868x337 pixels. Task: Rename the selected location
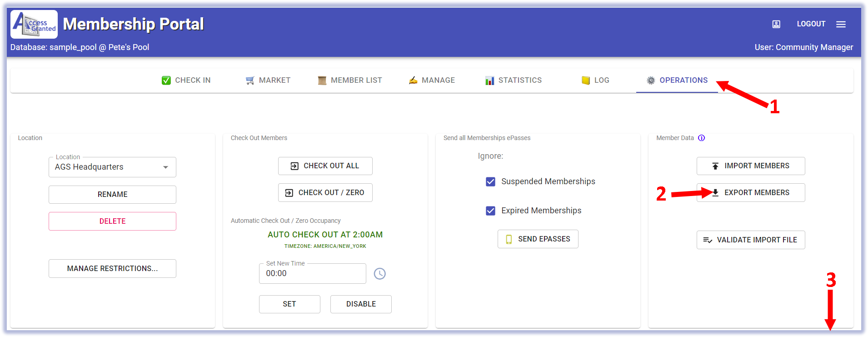(112, 195)
